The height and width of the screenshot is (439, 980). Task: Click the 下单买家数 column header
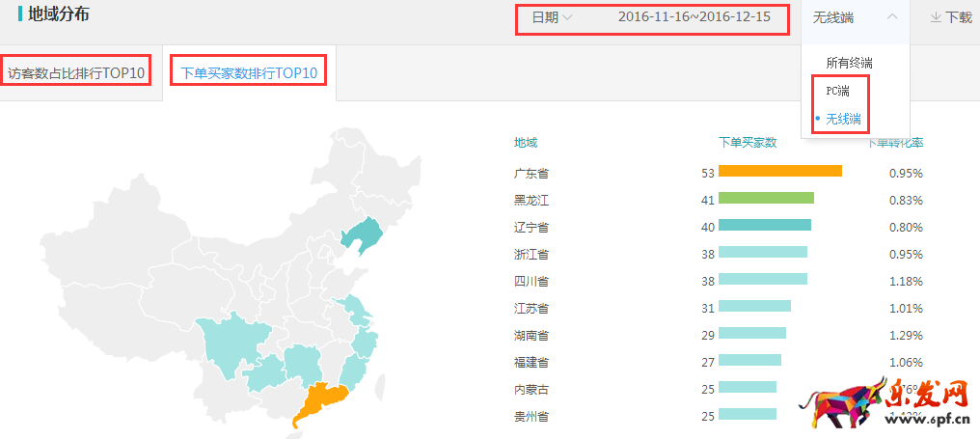pos(749,143)
